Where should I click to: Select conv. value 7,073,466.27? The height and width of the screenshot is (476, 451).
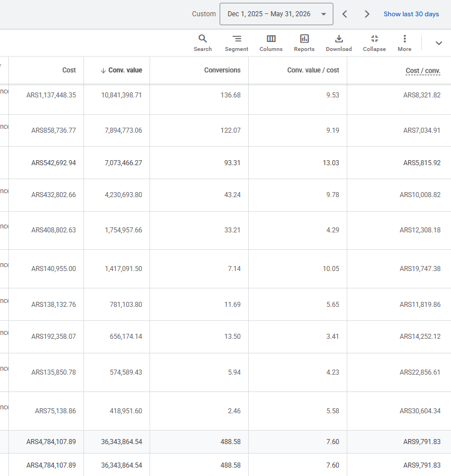(123, 163)
